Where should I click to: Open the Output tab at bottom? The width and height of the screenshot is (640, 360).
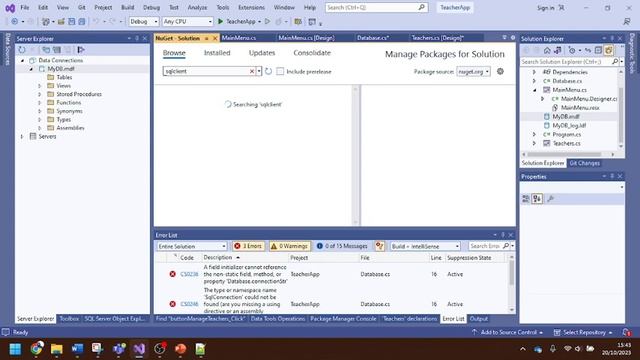[478, 319]
